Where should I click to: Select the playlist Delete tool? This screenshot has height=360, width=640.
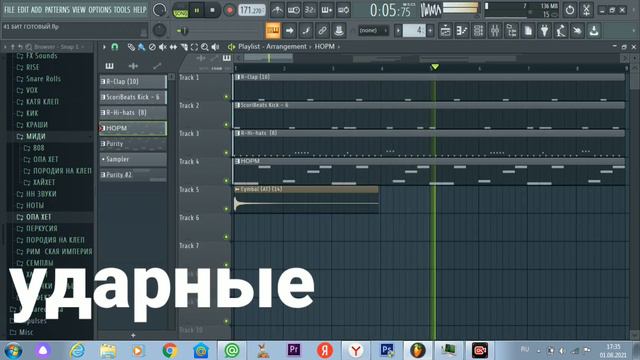pos(152,47)
